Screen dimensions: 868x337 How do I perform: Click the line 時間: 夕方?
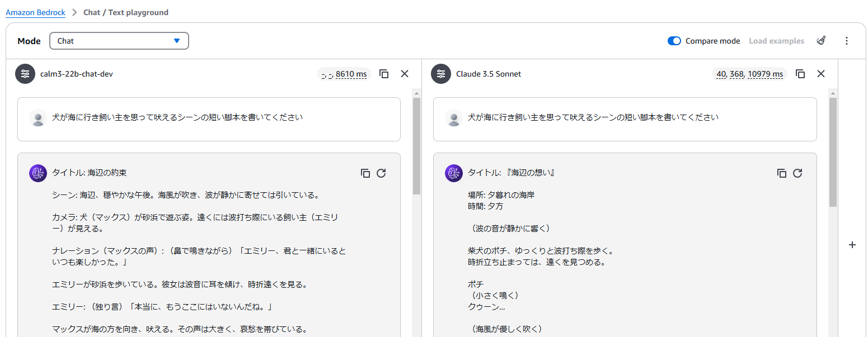point(486,206)
